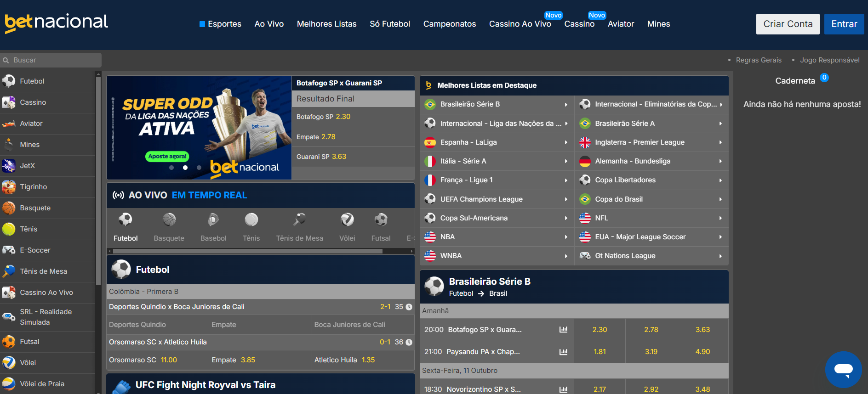Select the third banner carousel dot
This screenshot has height=394, width=868.
199,168
